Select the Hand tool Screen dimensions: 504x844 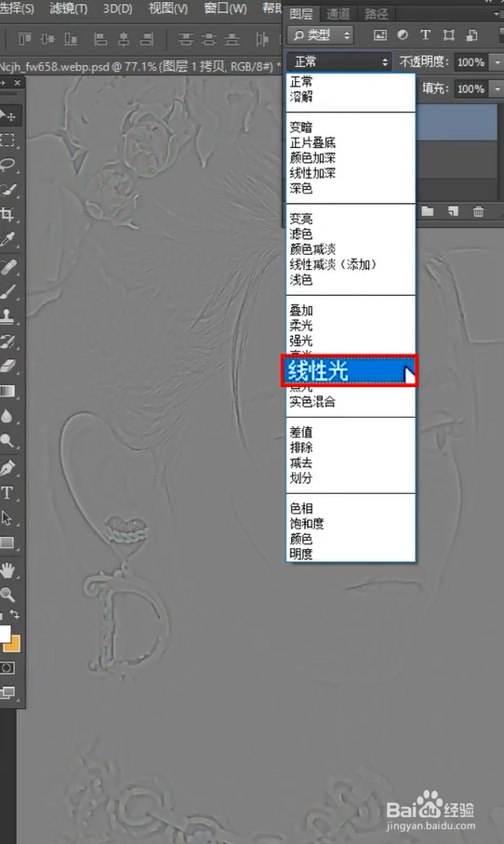tap(7, 570)
